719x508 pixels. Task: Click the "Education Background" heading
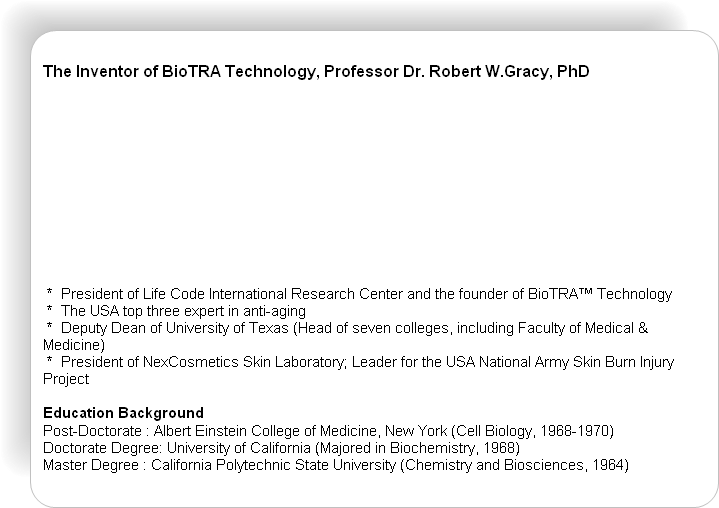tap(123, 413)
